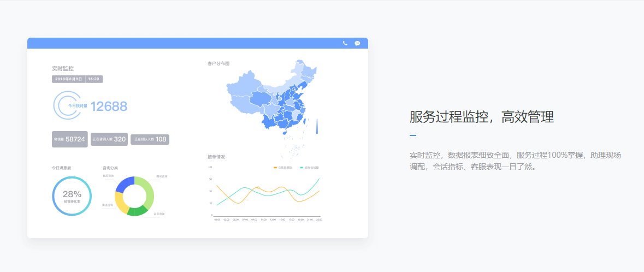The width and height of the screenshot is (644, 272).
Task: Click the yellow segment of donut chart
Action: coord(121,206)
